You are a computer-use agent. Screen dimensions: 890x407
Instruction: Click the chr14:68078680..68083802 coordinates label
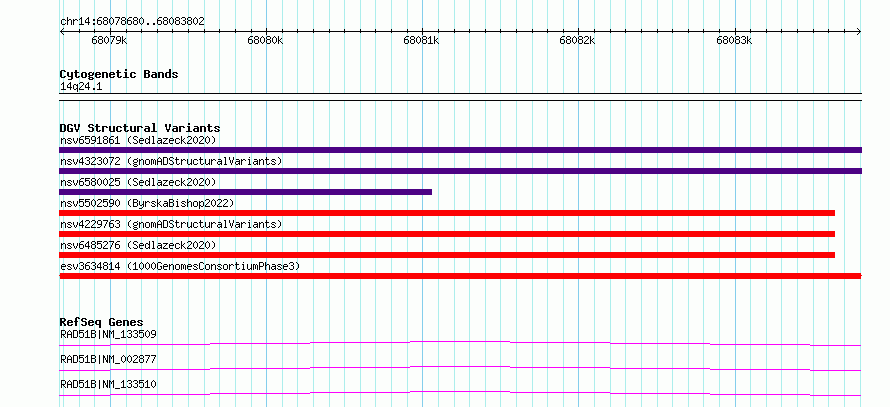132,21
